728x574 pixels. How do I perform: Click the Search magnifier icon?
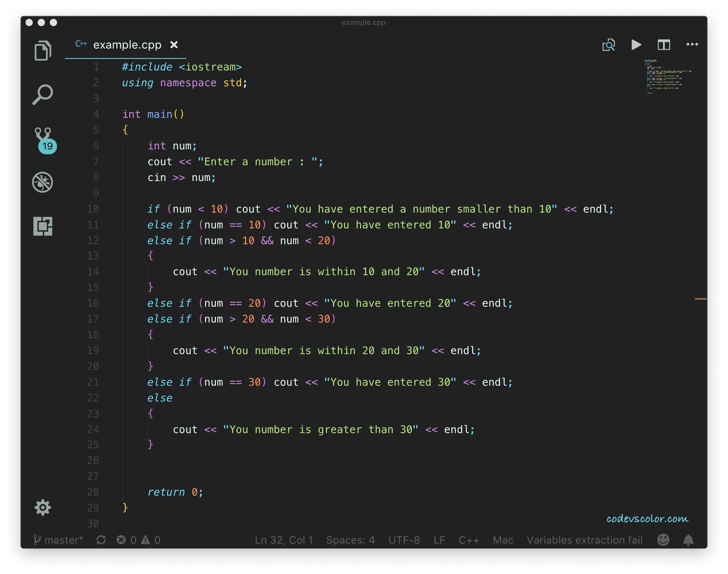click(43, 95)
